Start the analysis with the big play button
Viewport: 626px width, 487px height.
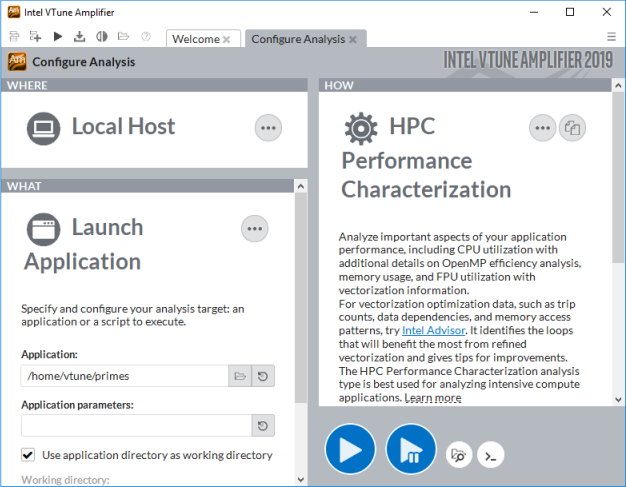(x=350, y=450)
